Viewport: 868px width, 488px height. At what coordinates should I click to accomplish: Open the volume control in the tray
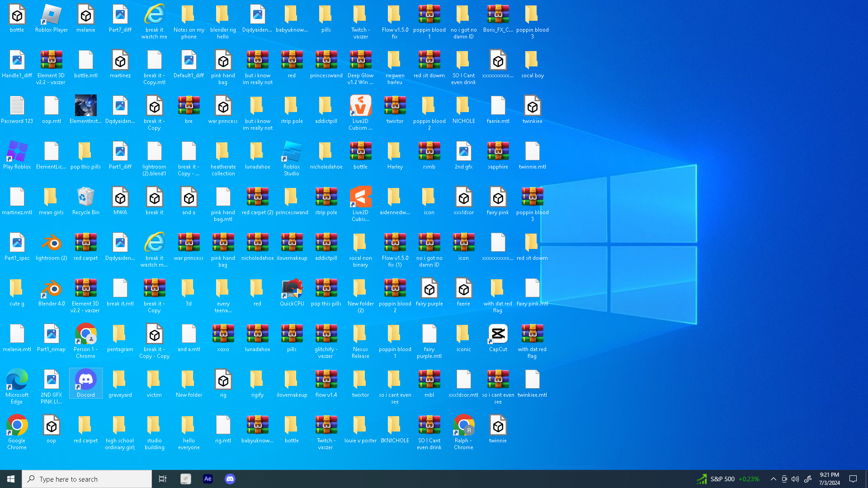[795, 479]
